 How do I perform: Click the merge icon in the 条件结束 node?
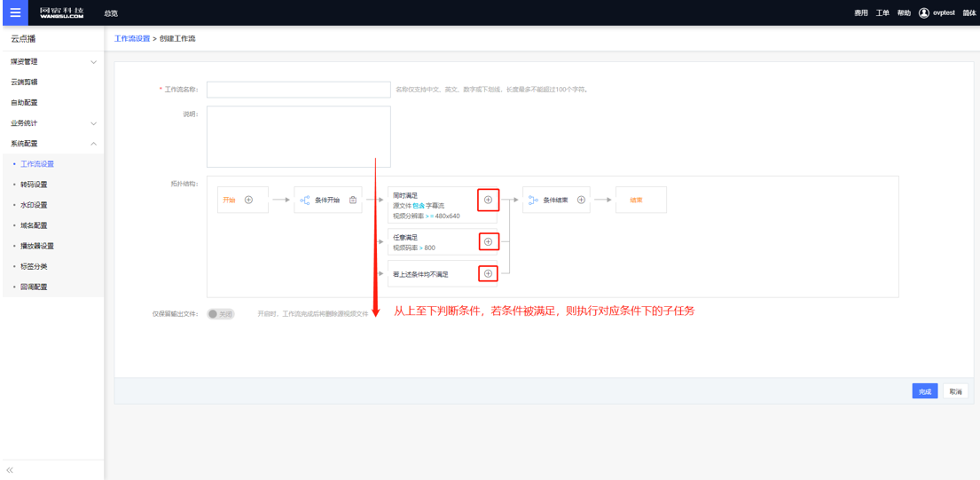coord(533,200)
